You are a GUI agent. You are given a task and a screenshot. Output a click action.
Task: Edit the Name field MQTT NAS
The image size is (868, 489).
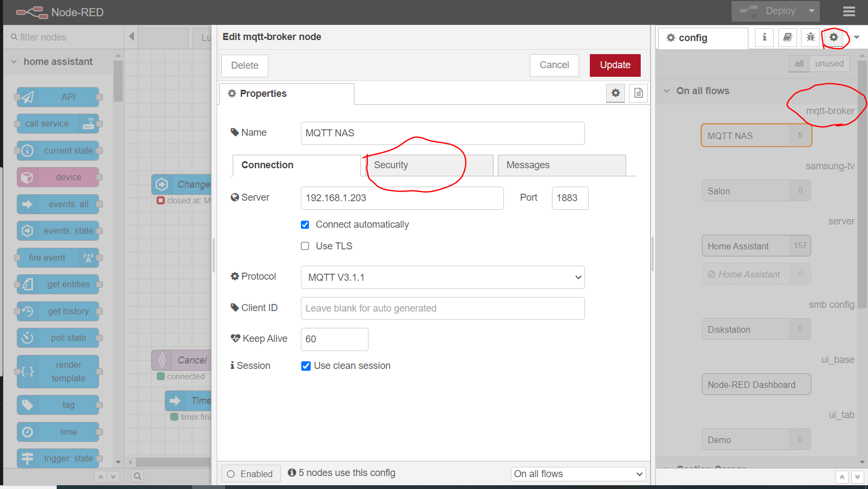[x=443, y=133]
